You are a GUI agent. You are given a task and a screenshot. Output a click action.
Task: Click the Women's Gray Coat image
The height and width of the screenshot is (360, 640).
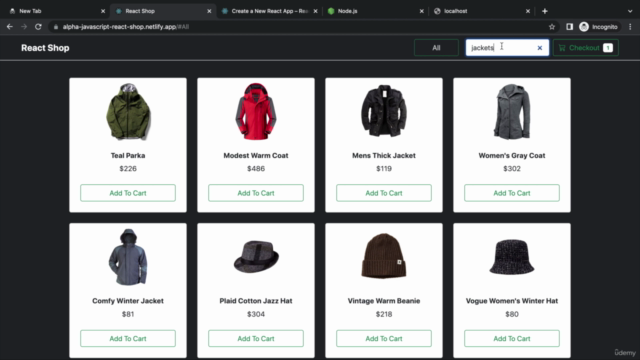(x=512, y=111)
